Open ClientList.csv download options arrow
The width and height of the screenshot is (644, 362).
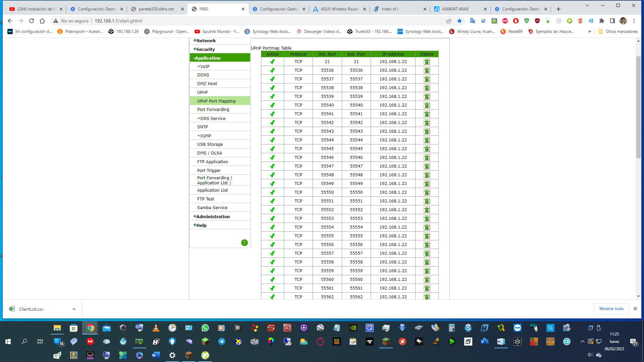(x=74, y=309)
